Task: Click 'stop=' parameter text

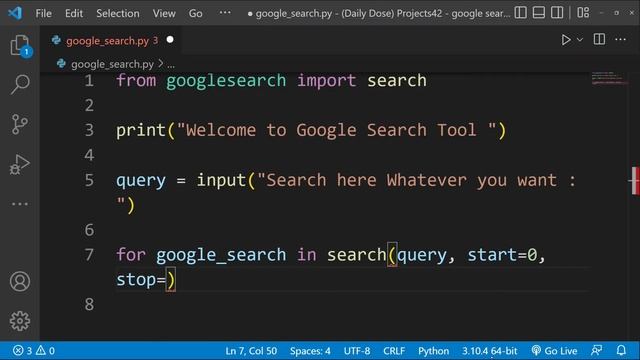Action: 141,280
